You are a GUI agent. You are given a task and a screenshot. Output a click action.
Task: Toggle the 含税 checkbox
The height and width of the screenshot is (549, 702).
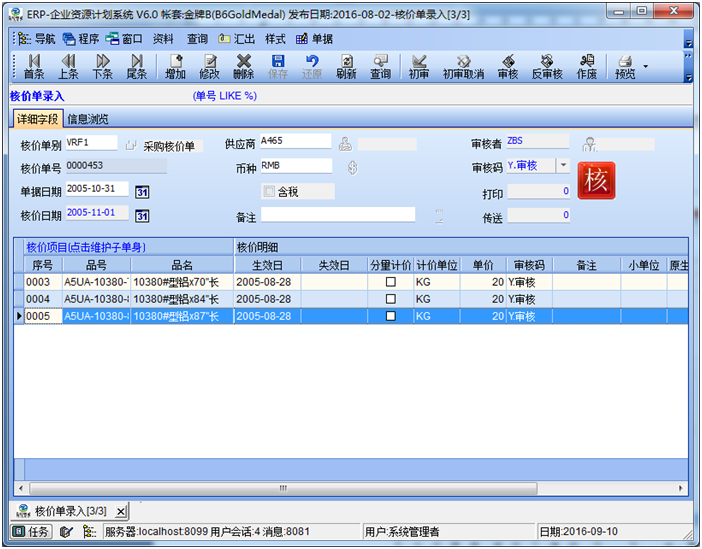point(269,192)
